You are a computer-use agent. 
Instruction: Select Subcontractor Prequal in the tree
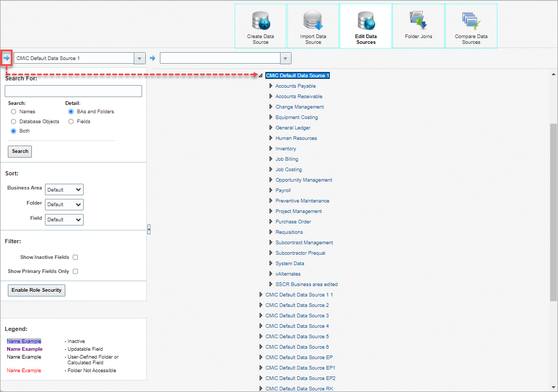coord(300,253)
